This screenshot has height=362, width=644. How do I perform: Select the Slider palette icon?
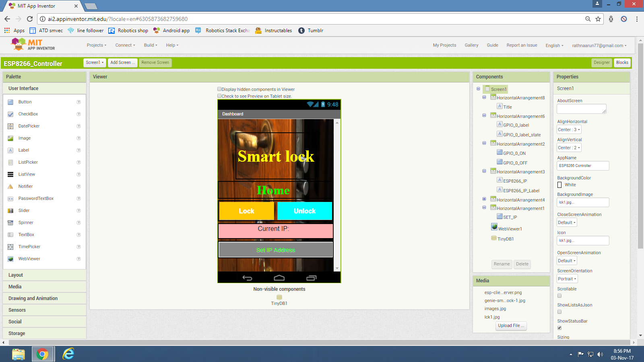pos(10,211)
